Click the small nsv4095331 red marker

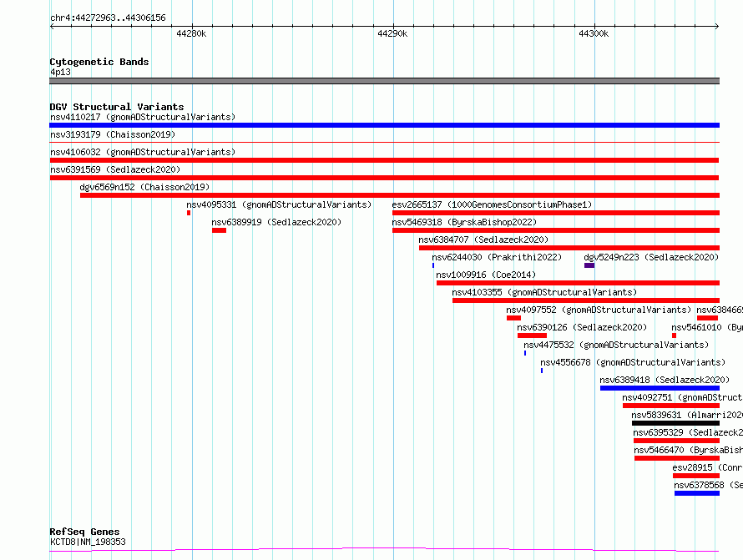(189, 213)
